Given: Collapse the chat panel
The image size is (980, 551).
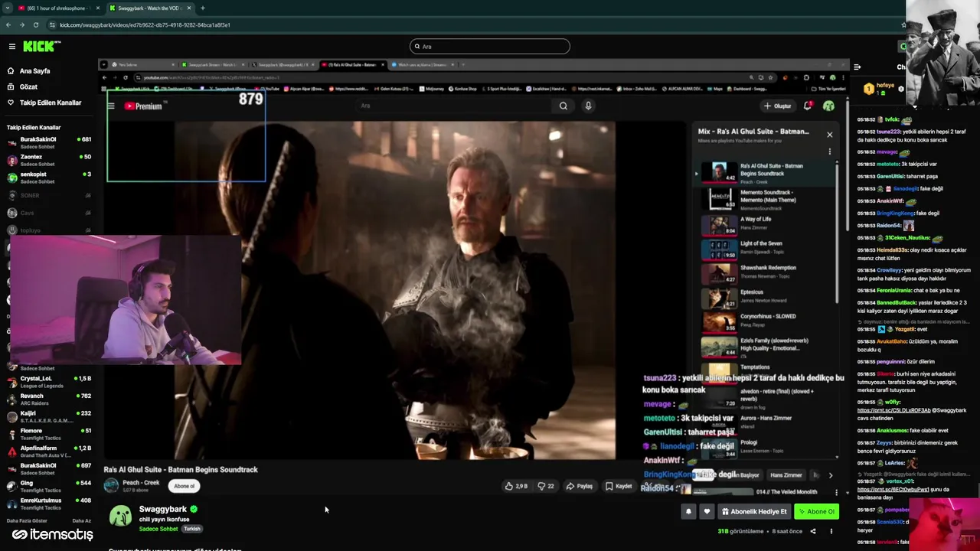Looking at the screenshot, I should click(857, 67).
